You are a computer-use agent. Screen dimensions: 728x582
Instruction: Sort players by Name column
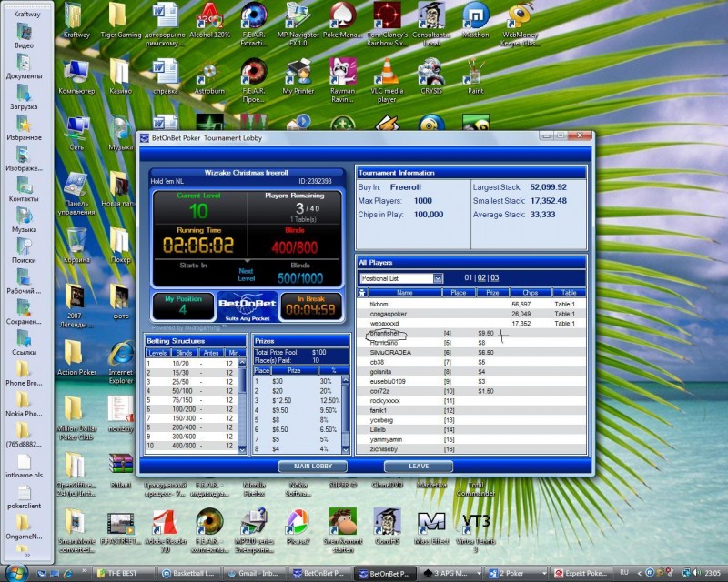(404, 293)
